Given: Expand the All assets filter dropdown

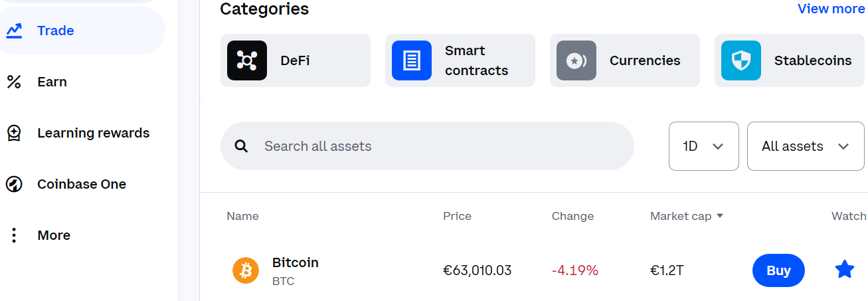Looking at the screenshot, I should pyautogui.click(x=805, y=146).
